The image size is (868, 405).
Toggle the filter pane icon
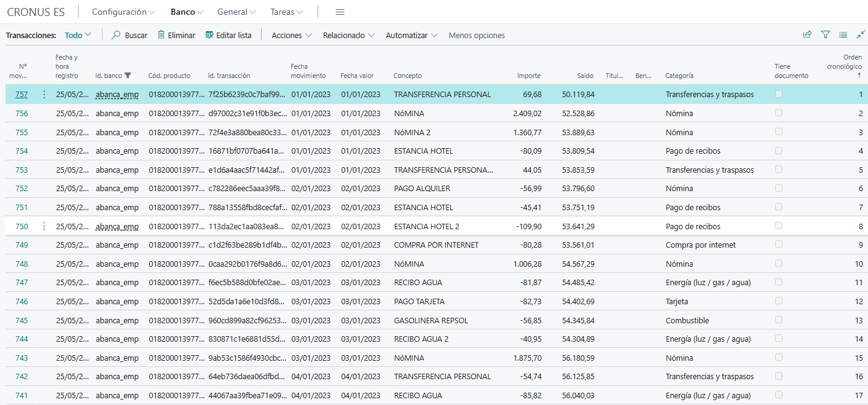[x=825, y=34]
